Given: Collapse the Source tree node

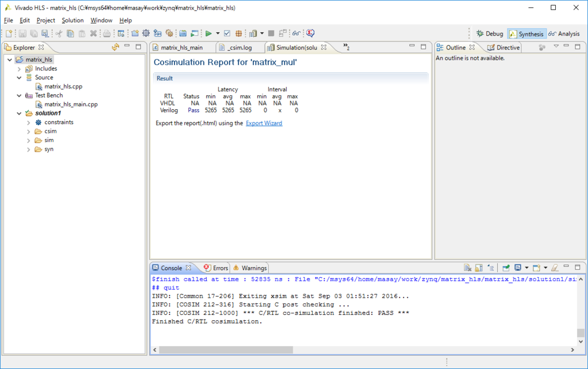Looking at the screenshot, I should (19, 78).
